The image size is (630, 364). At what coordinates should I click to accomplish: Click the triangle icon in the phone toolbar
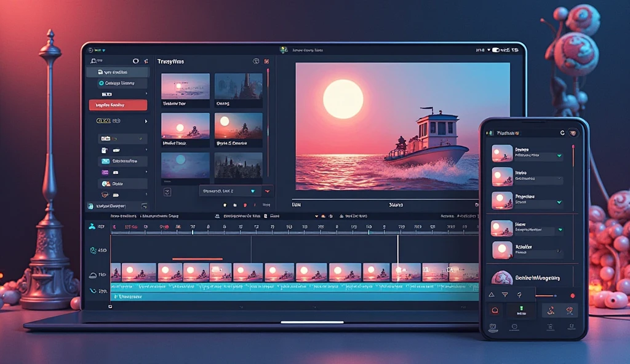492,295
